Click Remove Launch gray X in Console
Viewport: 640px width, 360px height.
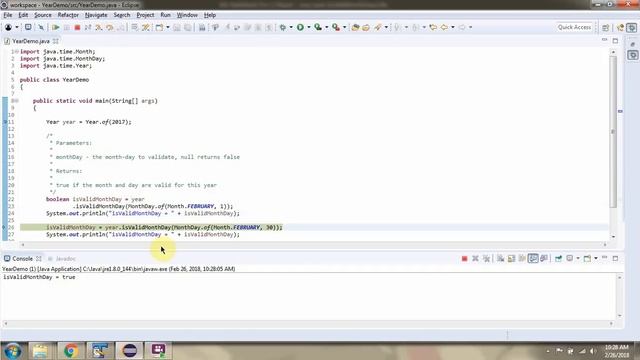tap(475, 258)
